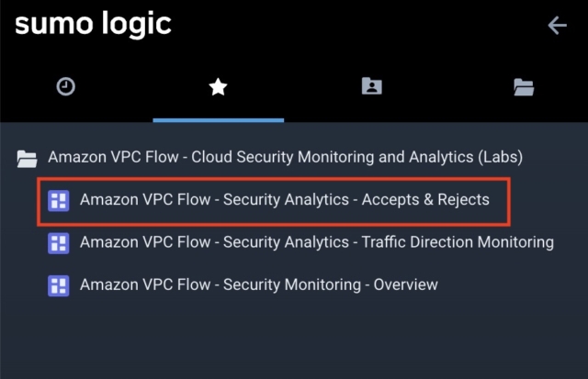Collapse the panel with the back arrow

(x=558, y=26)
